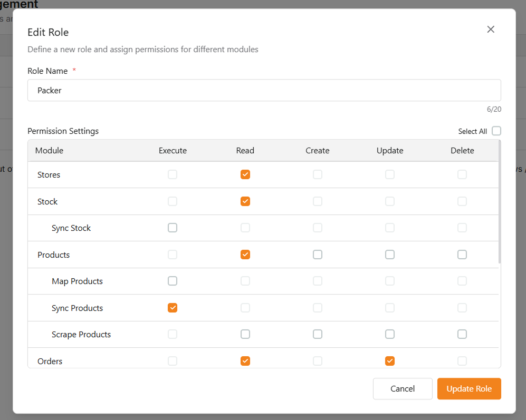Click the Execute column header
The height and width of the screenshot is (420, 526).
173,151
